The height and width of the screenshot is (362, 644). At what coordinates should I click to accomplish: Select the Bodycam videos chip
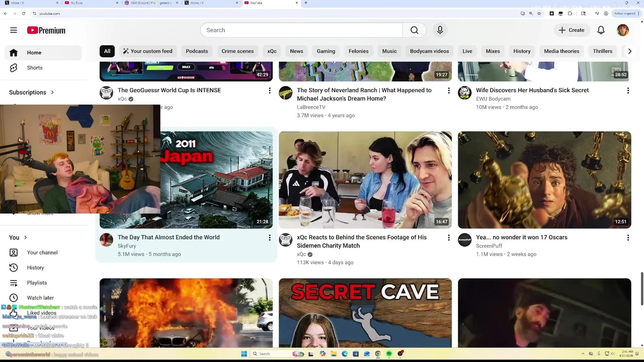click(x=429, y=51)
